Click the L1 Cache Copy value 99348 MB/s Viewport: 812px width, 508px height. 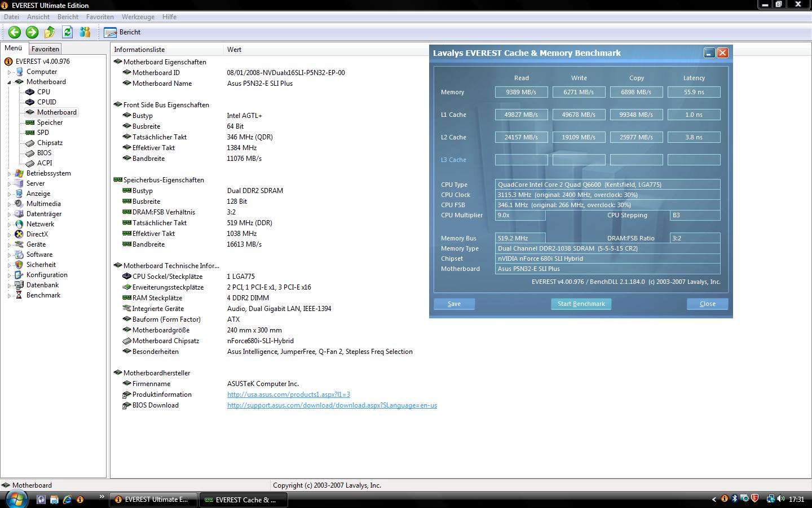pos(636,115)
